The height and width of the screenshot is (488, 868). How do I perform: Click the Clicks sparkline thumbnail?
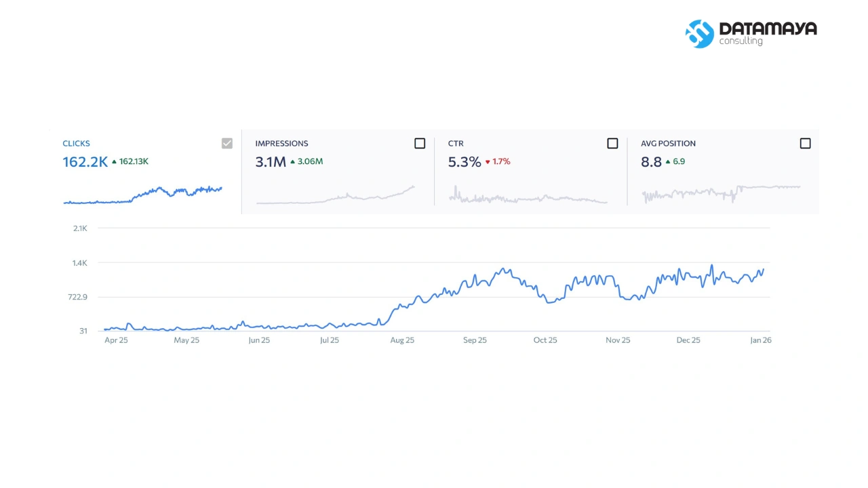pyautogui.click(x=143, y=195)
